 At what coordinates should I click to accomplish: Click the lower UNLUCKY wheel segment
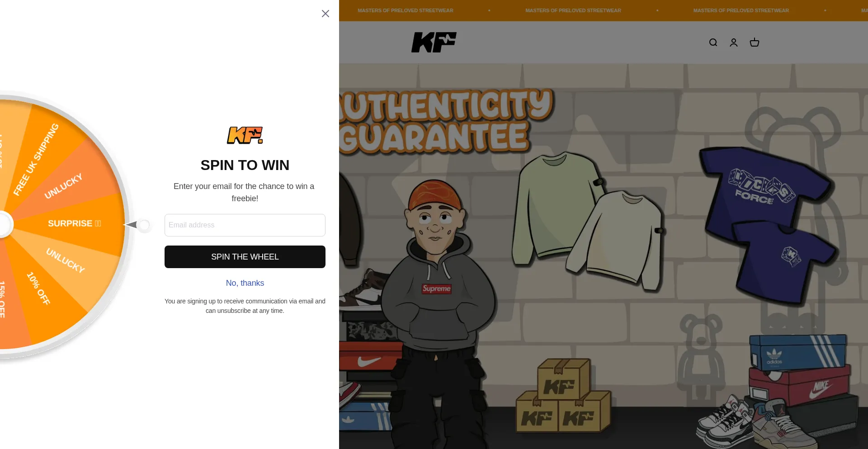click(66, 260)
